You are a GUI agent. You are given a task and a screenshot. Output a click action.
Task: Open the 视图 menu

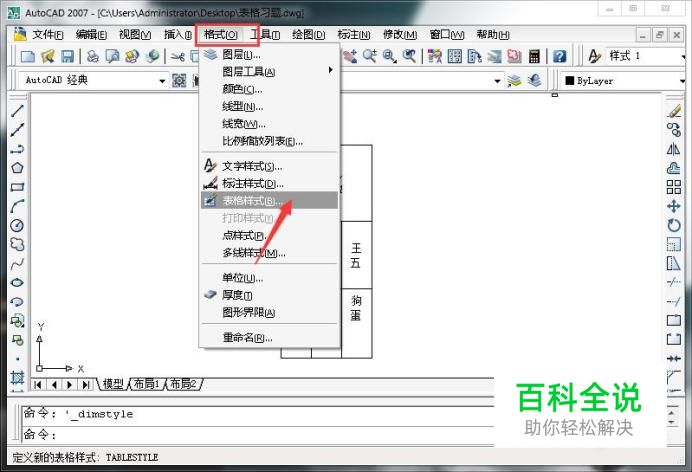click(135, 34)
